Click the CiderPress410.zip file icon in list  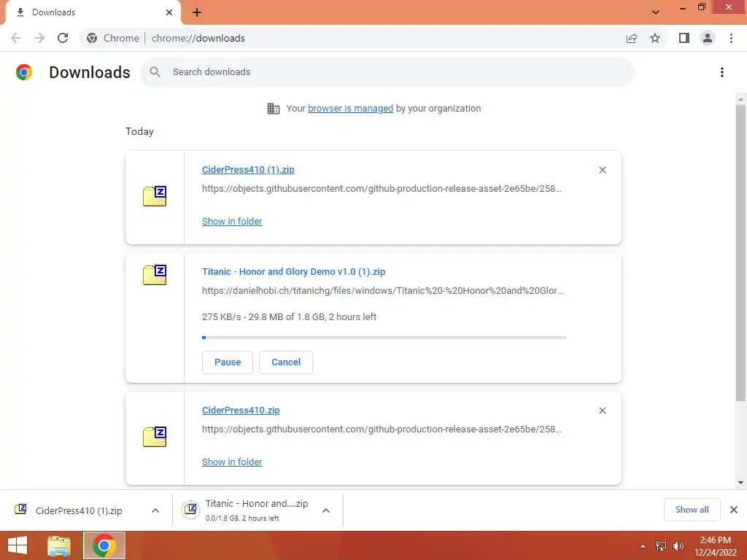(x=155, y=437)
